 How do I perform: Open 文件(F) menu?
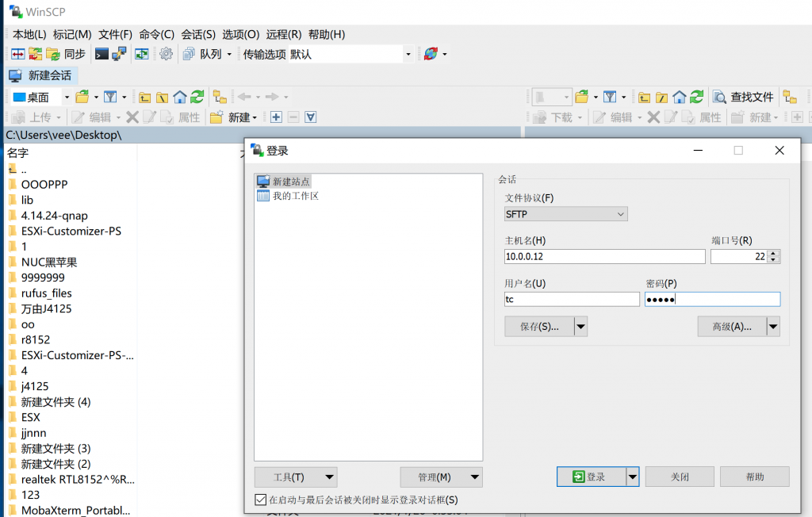(116, 35)
